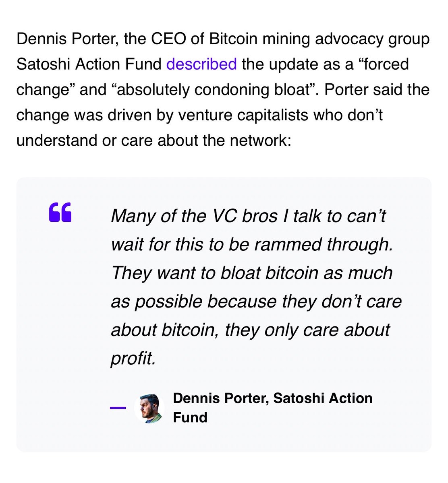448x483 pixels.
Task: Click the italic text "about bitcoin, they only care about"
Action: [x=250, y=329]
